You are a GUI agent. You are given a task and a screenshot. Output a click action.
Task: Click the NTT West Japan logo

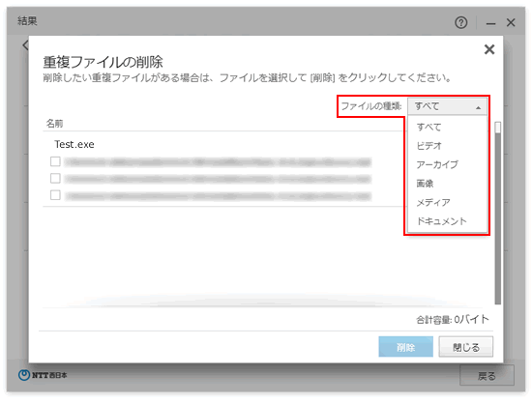43,375
